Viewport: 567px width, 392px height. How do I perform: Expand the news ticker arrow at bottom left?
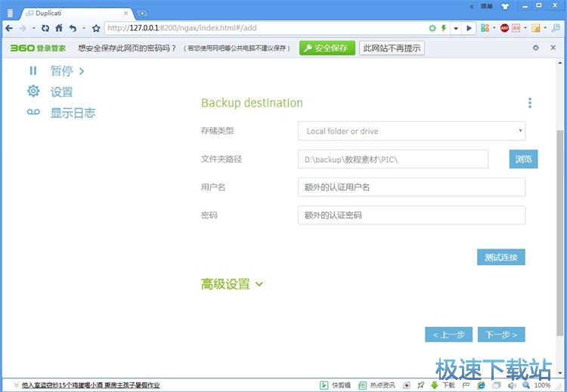16,385
